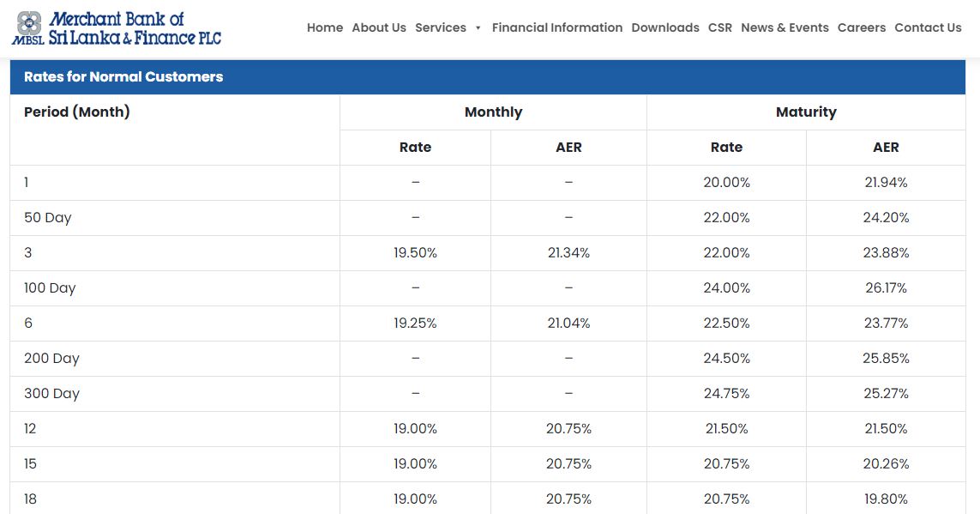This screenshot has width=980, height=514.
Task: Click the 19.50% monthly rate cell
Action: click(x=415, y=252)
